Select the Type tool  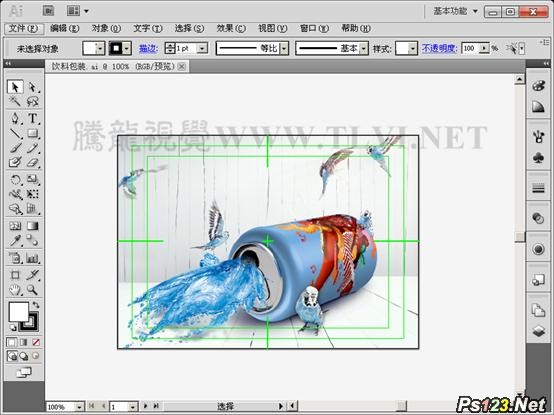click(33, 118)
